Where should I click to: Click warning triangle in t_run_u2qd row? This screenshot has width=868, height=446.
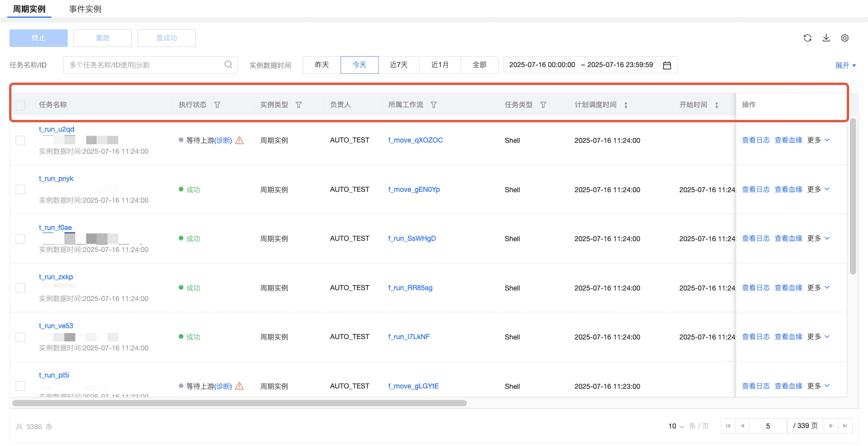(x=239, y=140)
